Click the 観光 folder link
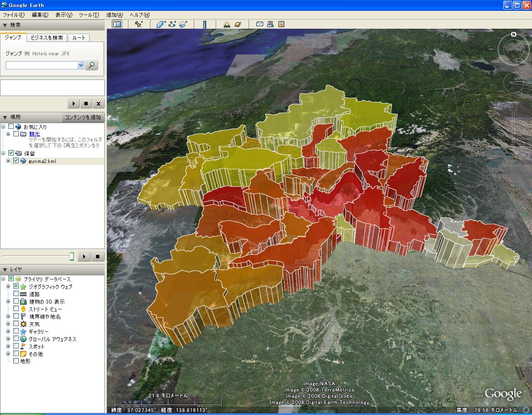The height and width of the screenshot is (415, 532). [x=34, y=134]
